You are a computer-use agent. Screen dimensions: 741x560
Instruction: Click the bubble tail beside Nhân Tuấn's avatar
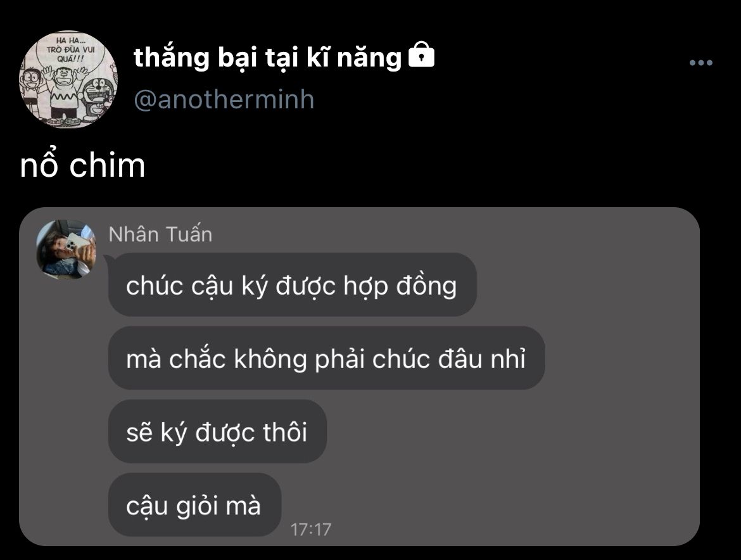point(108,258)
